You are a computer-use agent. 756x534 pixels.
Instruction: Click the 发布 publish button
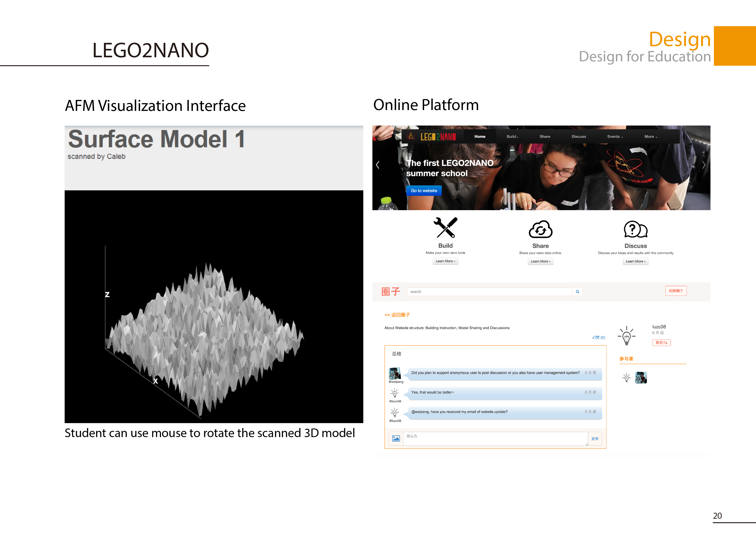point(595,439)
